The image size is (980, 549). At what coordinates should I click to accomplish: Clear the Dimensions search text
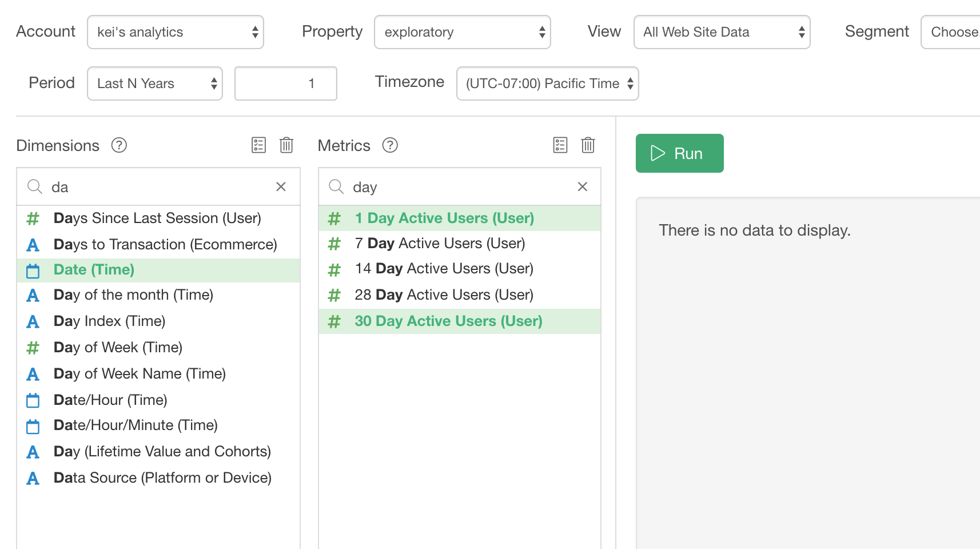pos(281,187)
